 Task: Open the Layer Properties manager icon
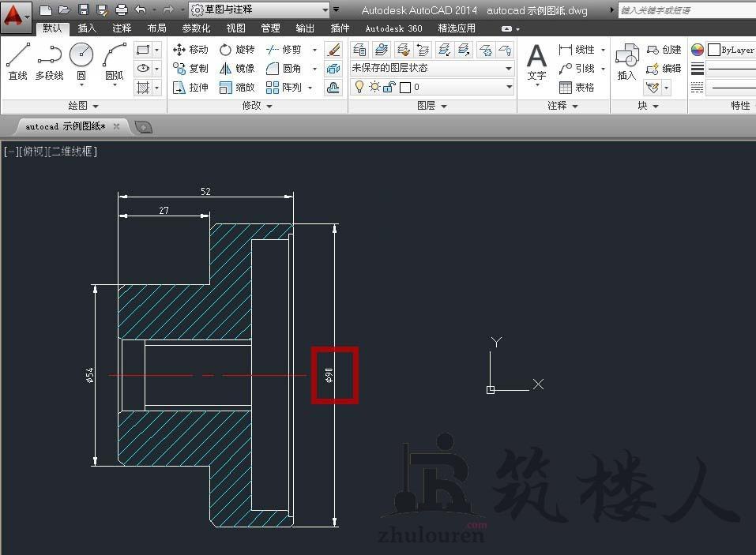click(x=359, y=50)
